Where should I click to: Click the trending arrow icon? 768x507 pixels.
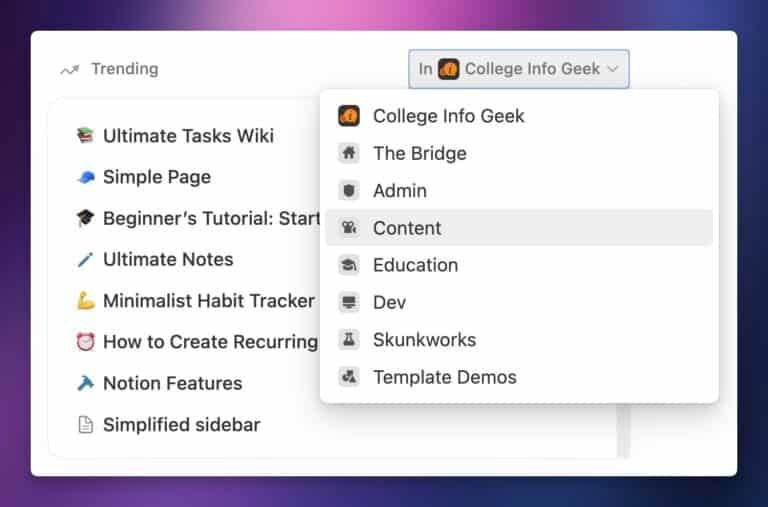[x=69, y=70]
